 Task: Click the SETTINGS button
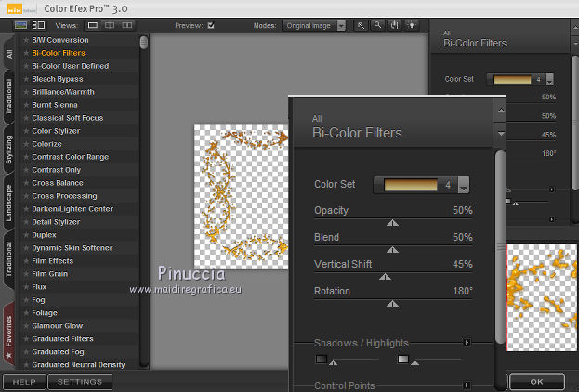[x=80, y=382]
